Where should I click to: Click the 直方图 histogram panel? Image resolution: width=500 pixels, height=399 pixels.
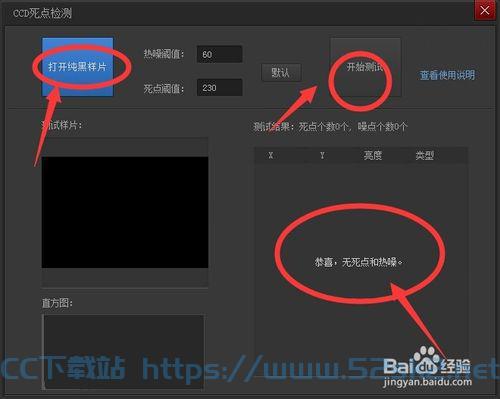tap(123, 352)
